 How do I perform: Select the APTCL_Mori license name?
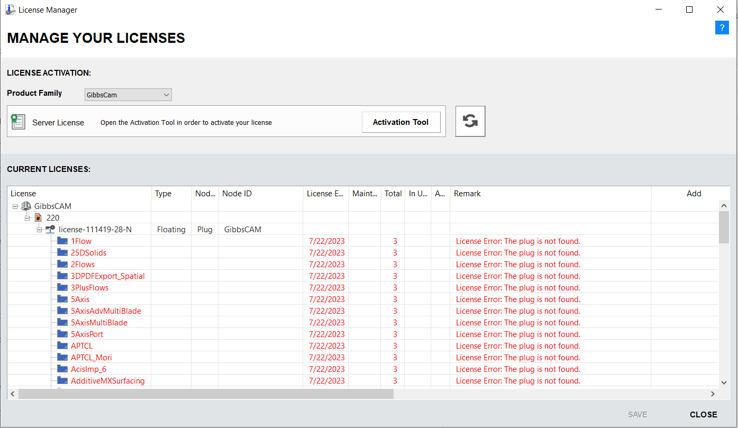91,357
